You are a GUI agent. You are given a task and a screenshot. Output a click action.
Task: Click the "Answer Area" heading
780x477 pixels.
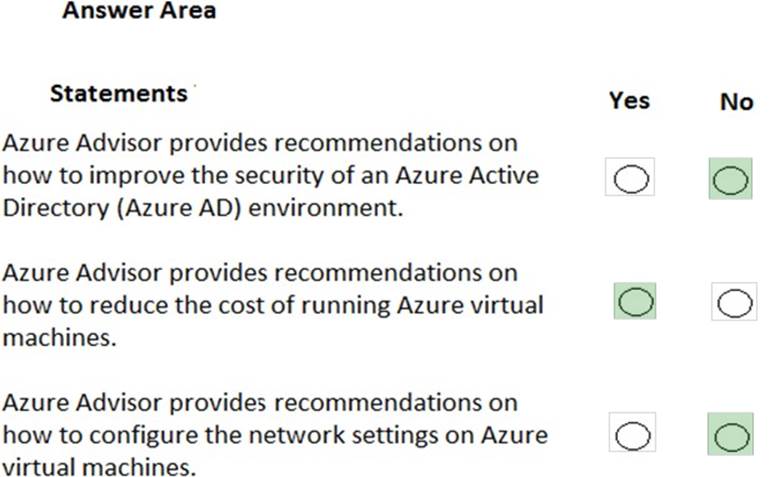click(x=138, y=13)
